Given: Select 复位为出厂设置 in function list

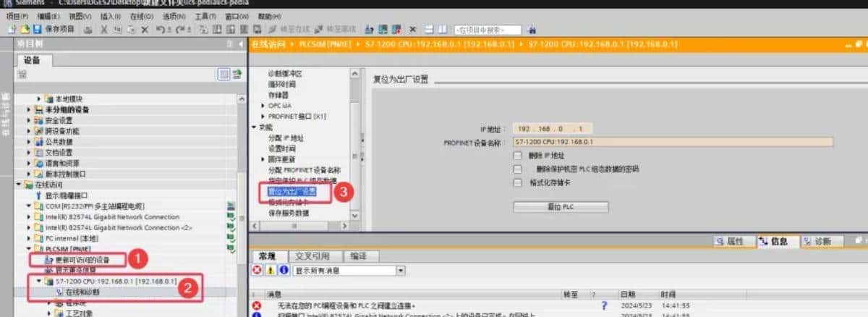Looking at the screenshot, I should [x=292, y=192].
